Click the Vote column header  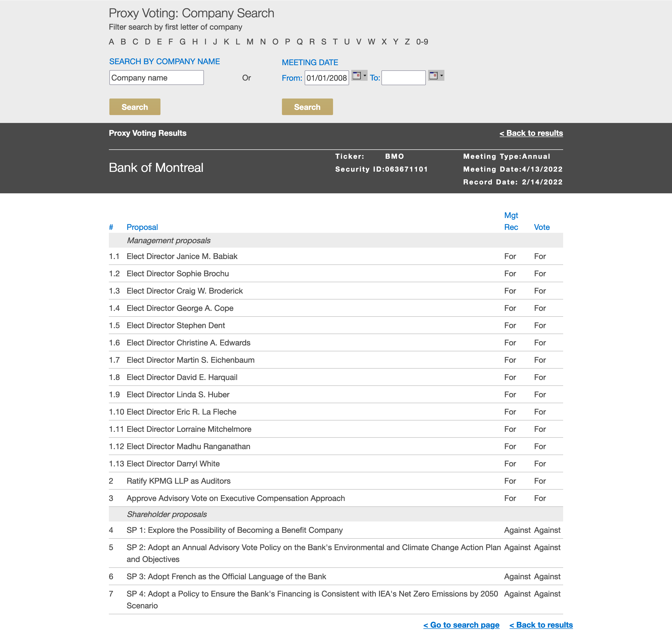(x=542, y=227)
